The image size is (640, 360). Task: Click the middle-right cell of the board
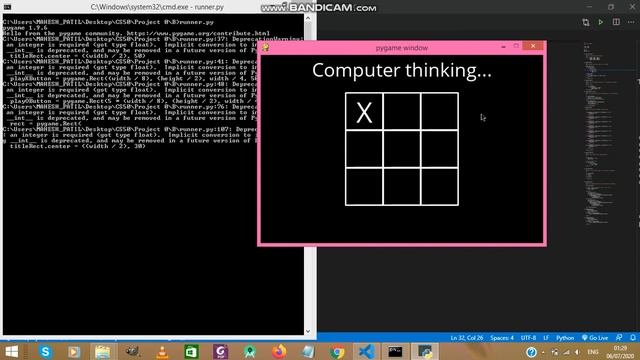(x=439, y=149)
